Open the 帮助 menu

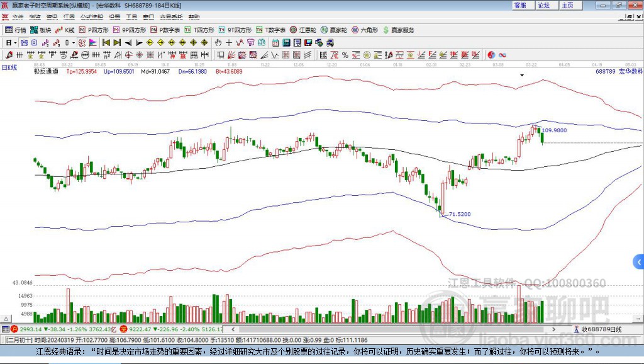194,17
